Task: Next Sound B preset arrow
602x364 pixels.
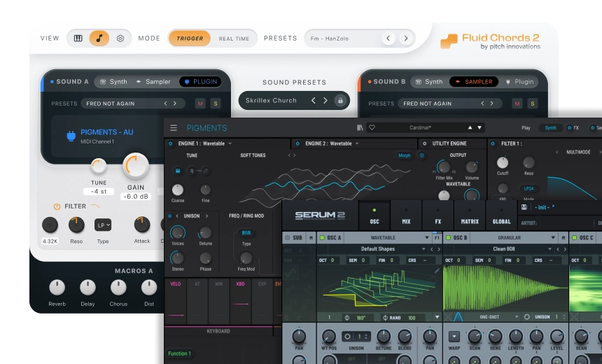Action: [492, 104]
